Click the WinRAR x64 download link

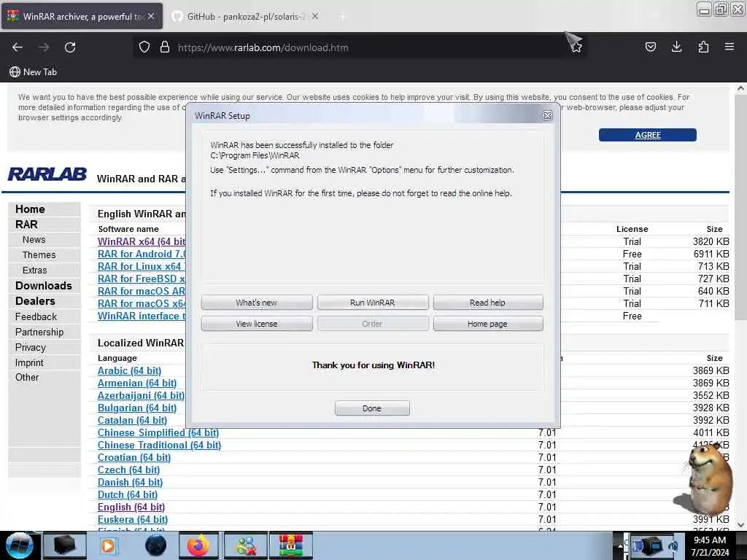[142, 241]
